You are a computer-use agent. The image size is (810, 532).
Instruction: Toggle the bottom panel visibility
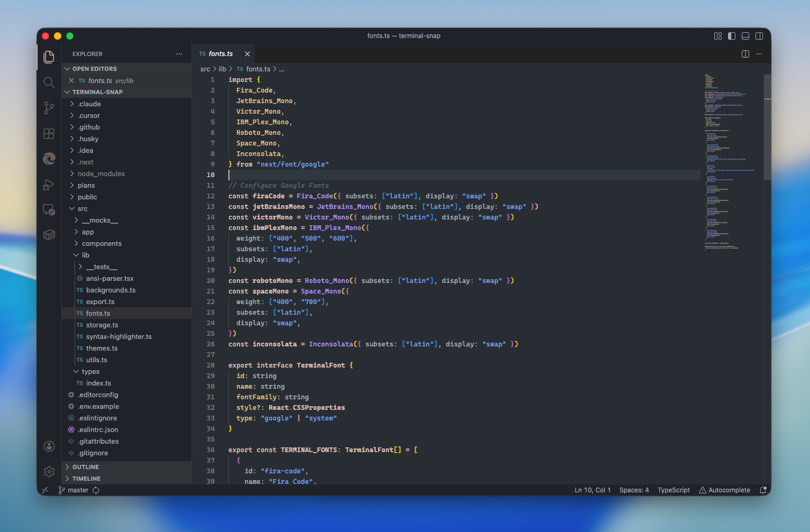(x=745, y=36)
